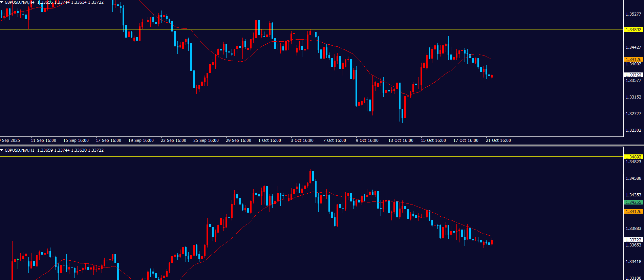Click the 1.32302 price scale label

coord(633,130)
